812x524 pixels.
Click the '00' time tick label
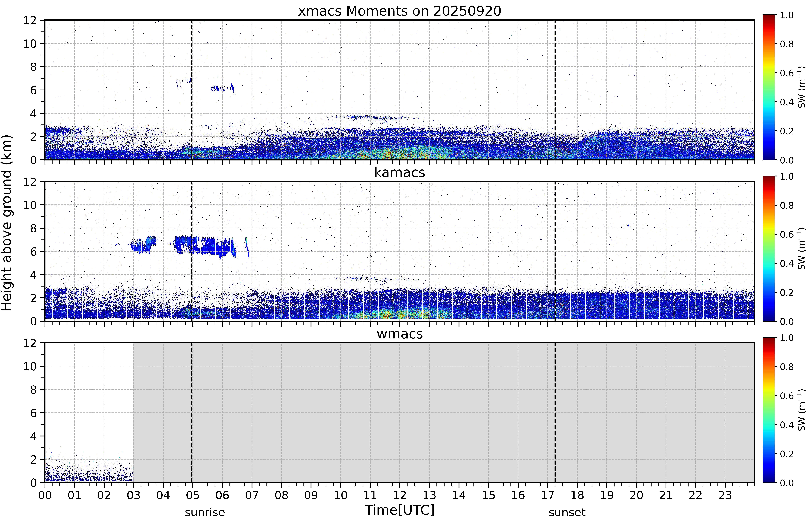45,495
